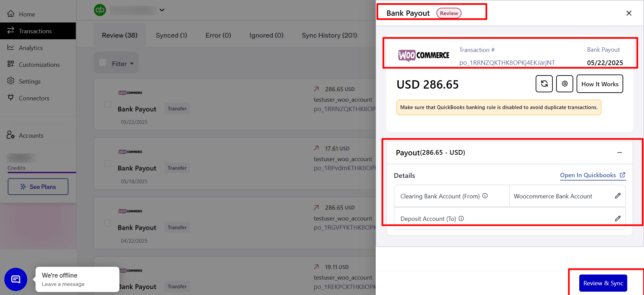644x295 pixels.
Task: Select Transactions in the sidebar
Action: [38, 31]
